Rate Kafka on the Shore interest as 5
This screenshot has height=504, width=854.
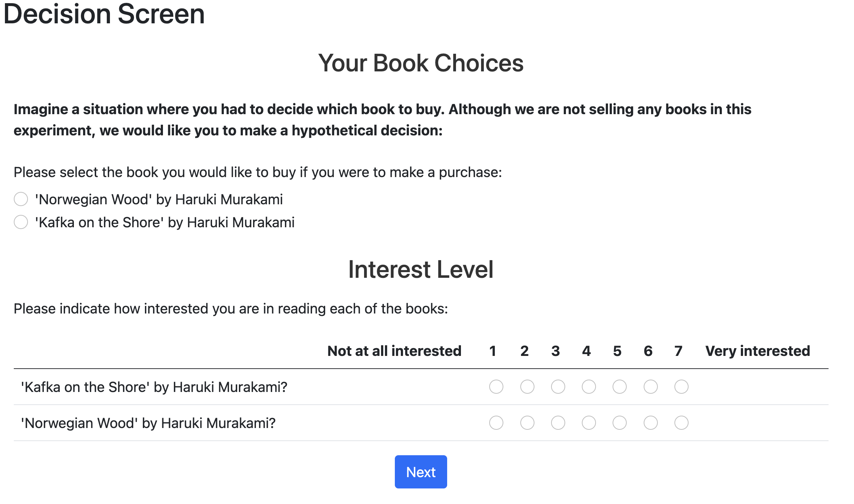(619, 387)
